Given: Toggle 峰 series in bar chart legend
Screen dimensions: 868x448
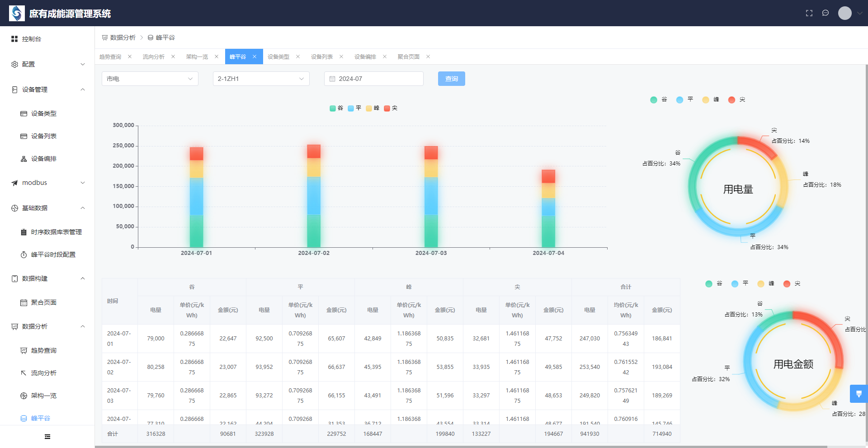Looking at the screenshot, I should pos(373,108).
